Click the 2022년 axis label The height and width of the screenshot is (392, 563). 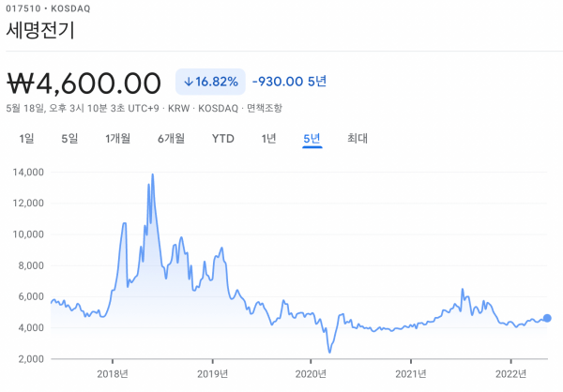[511, 374]
